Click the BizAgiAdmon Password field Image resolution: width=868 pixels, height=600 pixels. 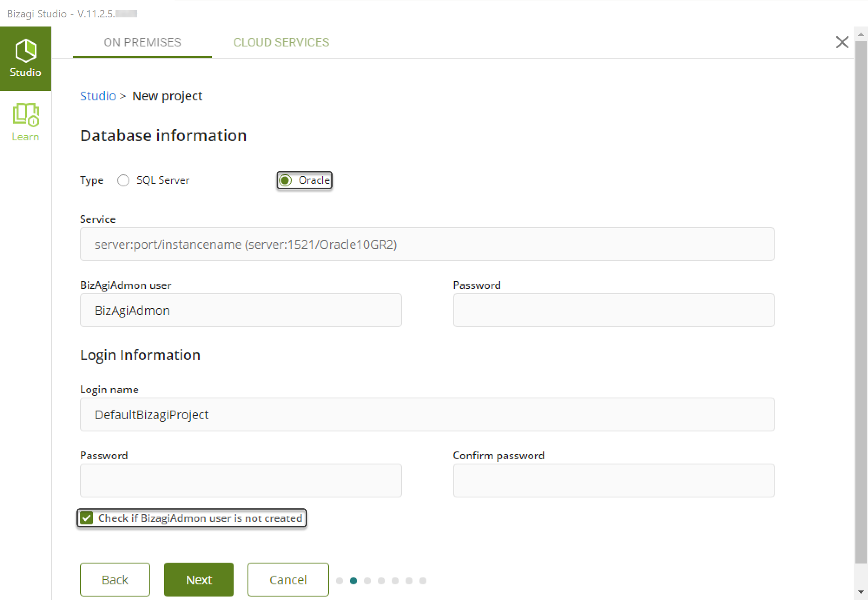pos(614,310)
